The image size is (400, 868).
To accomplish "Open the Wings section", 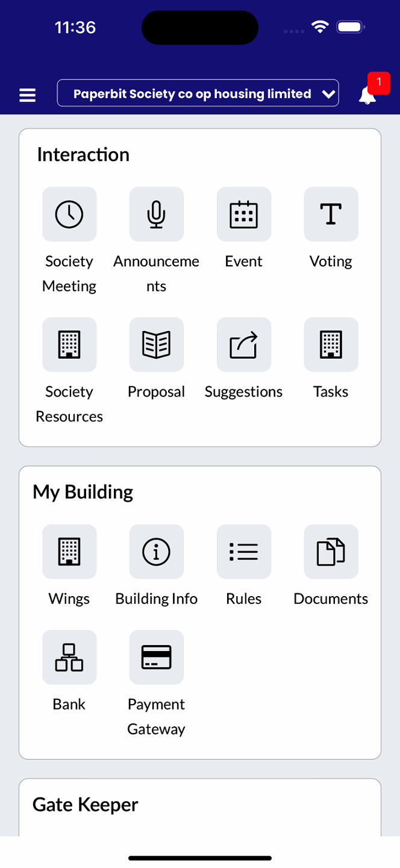I will point(69,552).
